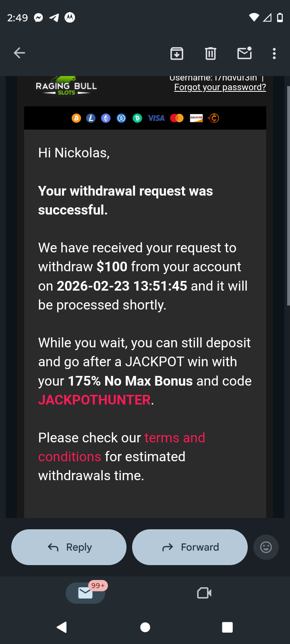The width and height of the screenshot is (290, 644).
Task: Switch to the Mail tab
Action: click(85, 593)
